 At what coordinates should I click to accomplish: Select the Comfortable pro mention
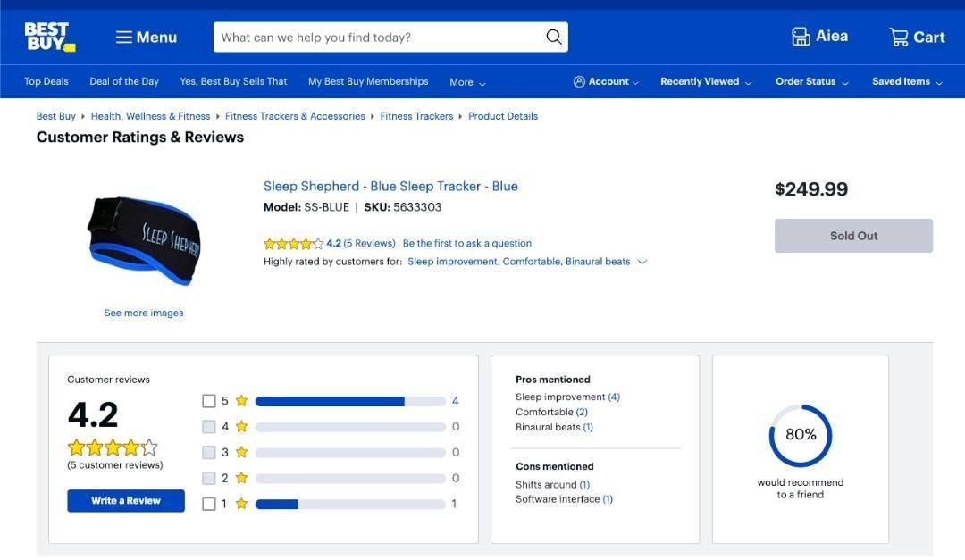[x=551, y=413]
